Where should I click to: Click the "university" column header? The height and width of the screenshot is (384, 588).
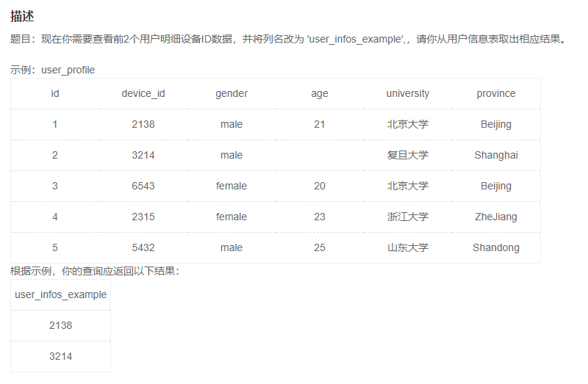click(408, 94)
